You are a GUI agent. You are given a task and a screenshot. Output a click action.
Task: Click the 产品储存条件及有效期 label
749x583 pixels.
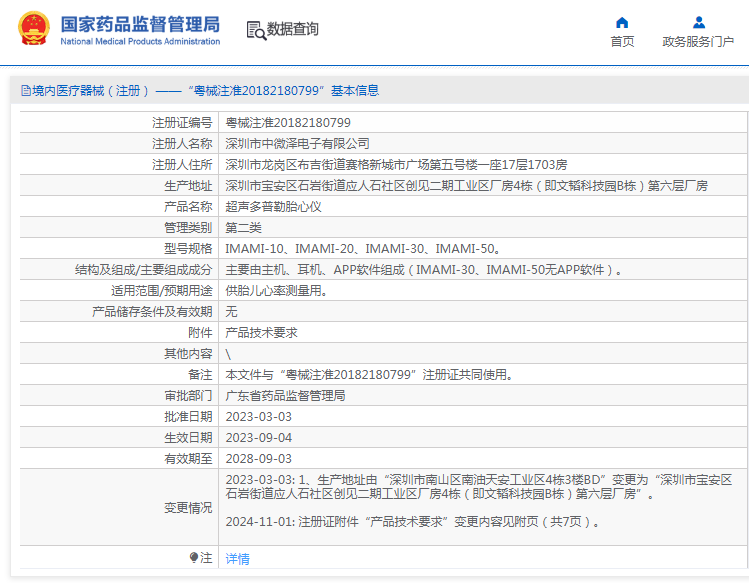tap(152, 312)
